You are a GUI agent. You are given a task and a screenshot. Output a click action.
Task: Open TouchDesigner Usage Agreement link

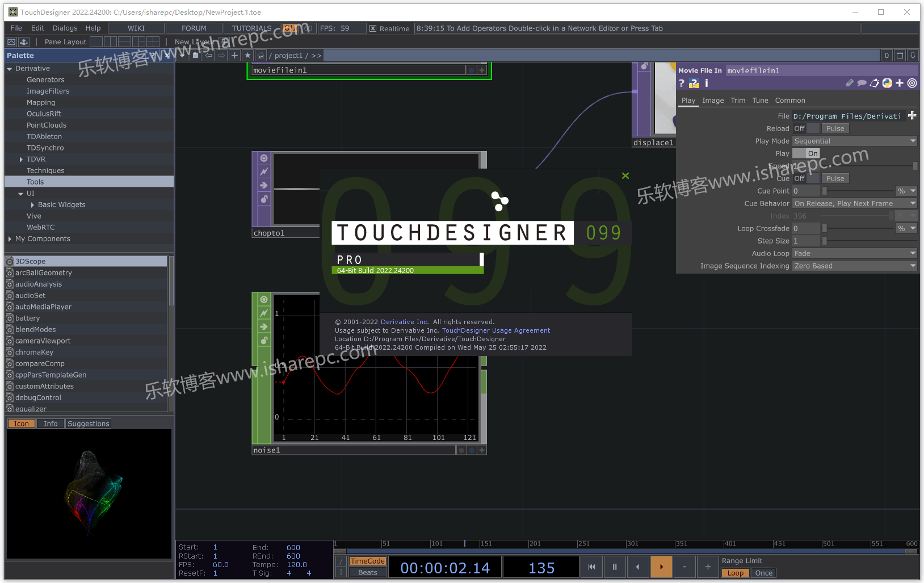coord(496,330)
